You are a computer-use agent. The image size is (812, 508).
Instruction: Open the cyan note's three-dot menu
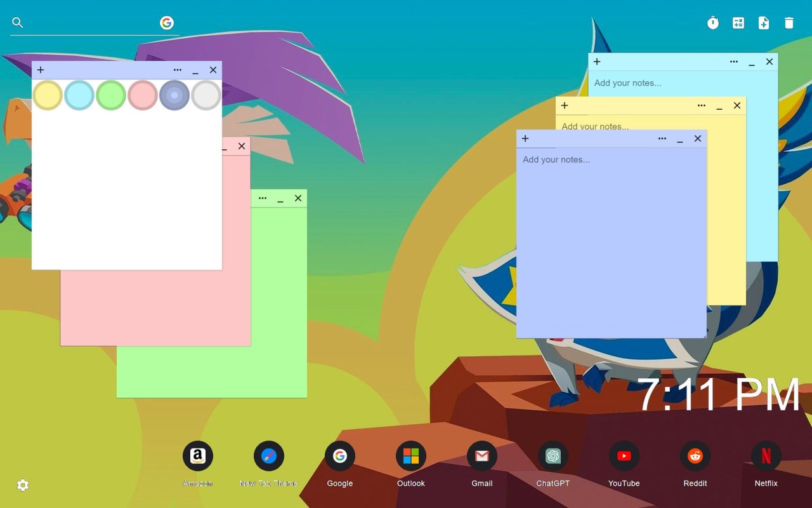734,62
